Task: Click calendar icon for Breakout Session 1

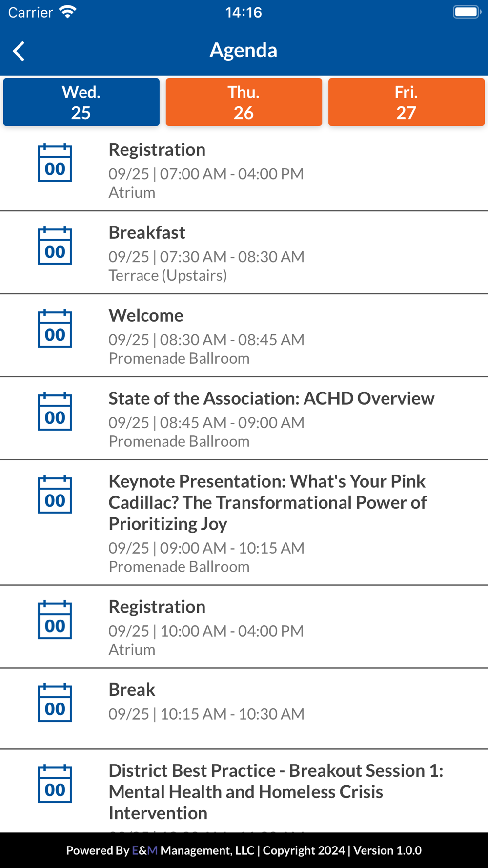Action: coord(55,784)
